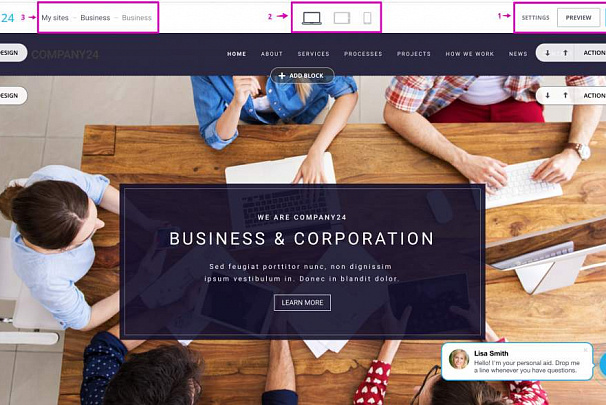Move the menu block down with arrow
This screenshot has height=405, width=606.
point(547,53)
